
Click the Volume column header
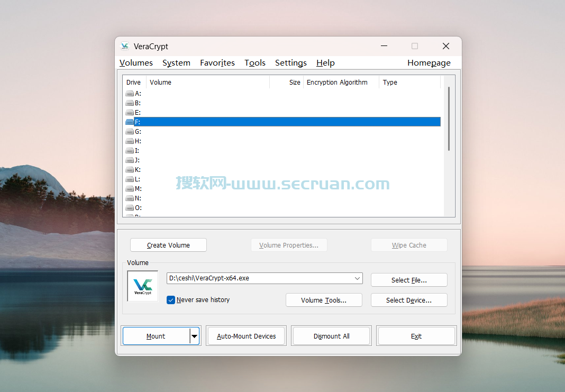click(x=207, y=82)
